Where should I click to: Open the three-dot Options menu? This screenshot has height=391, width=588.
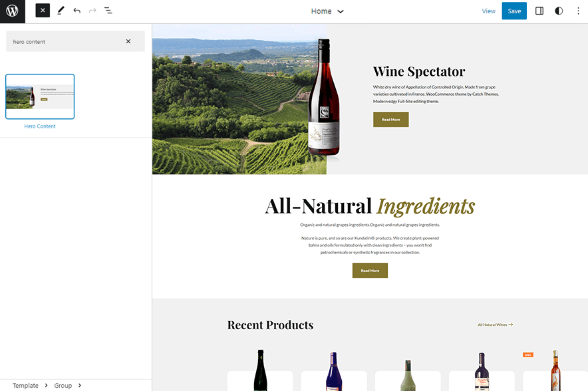click(x=577, y=11)
